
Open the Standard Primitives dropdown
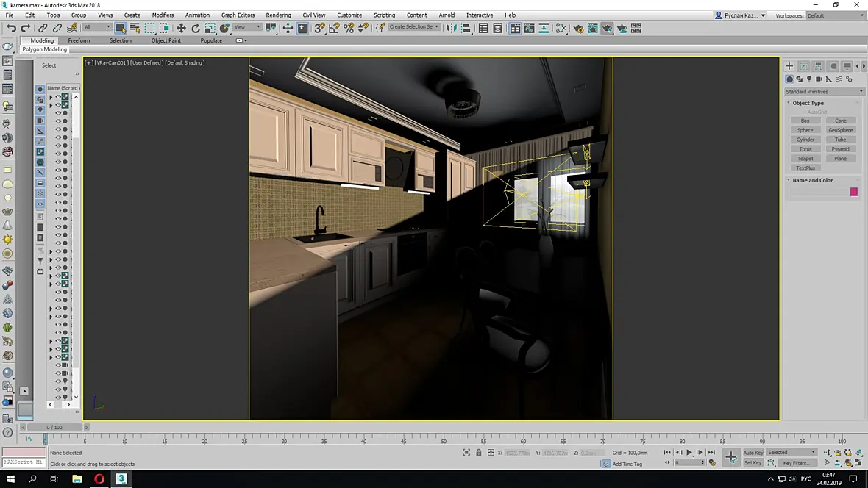[x=824, y=92]
